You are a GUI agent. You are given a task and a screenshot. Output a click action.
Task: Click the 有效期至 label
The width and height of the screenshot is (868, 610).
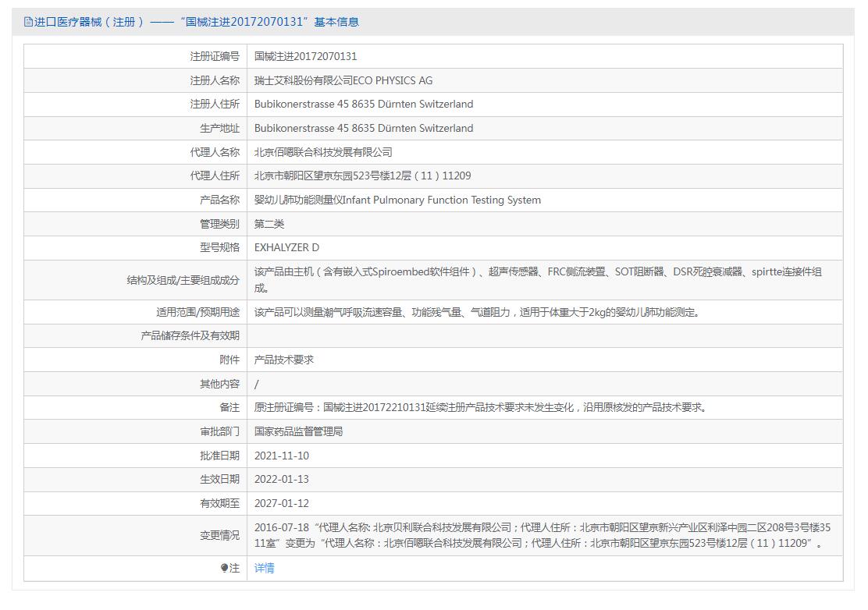point(220,503)
